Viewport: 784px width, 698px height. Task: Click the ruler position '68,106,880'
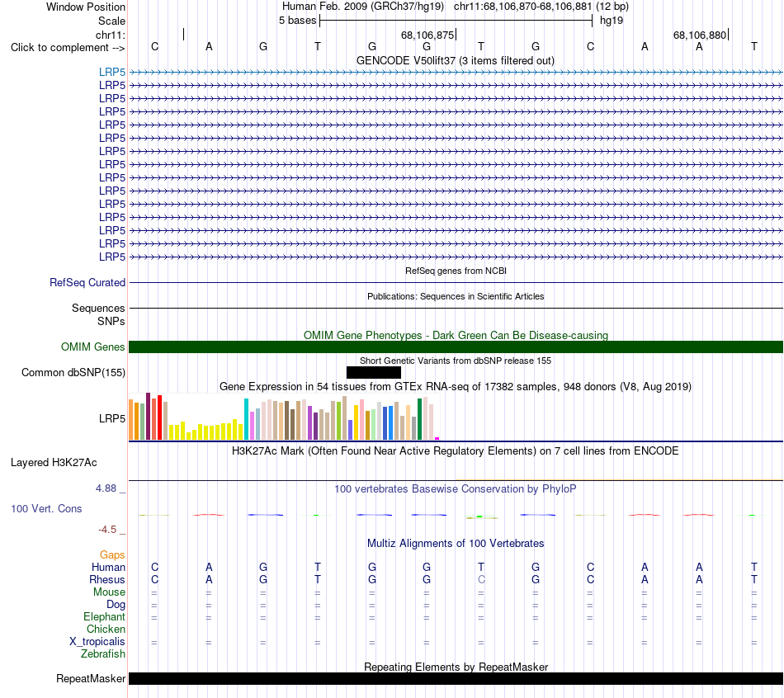coord(700,35)
